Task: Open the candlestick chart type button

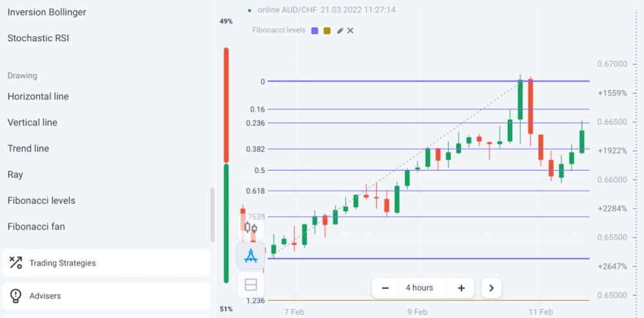Action: [x=251, y=227]
